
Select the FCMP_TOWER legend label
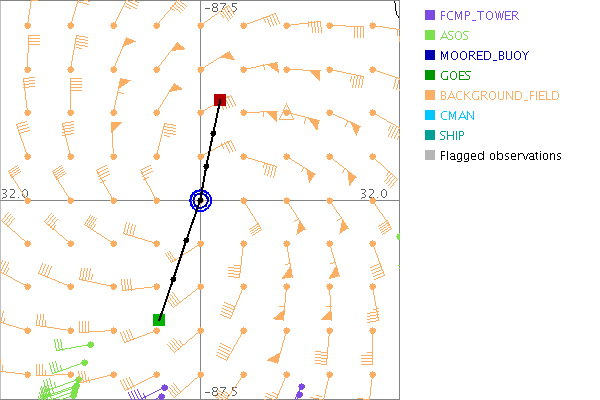(481, 15)
